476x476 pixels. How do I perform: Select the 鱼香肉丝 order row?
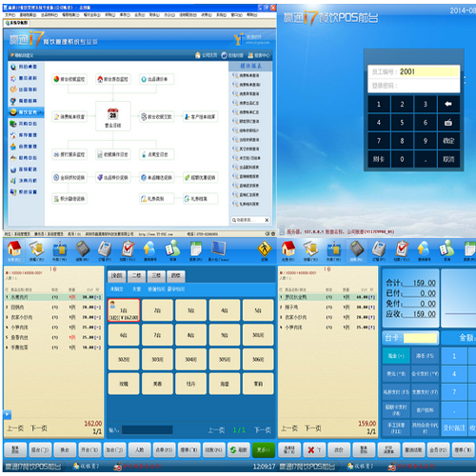pos(53,337)
